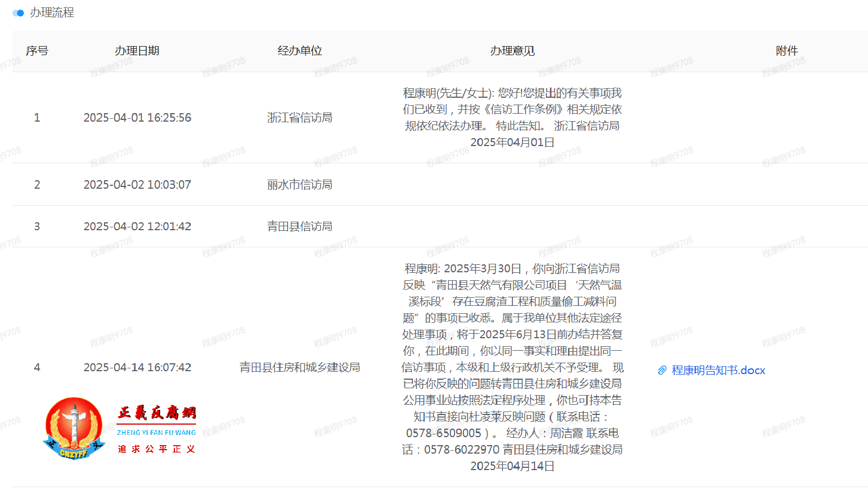The height and width of the screenshot is (494, 868).
Task: Select the 青田县信访局 entry in row 3
Action: click(x=299, y=226)
